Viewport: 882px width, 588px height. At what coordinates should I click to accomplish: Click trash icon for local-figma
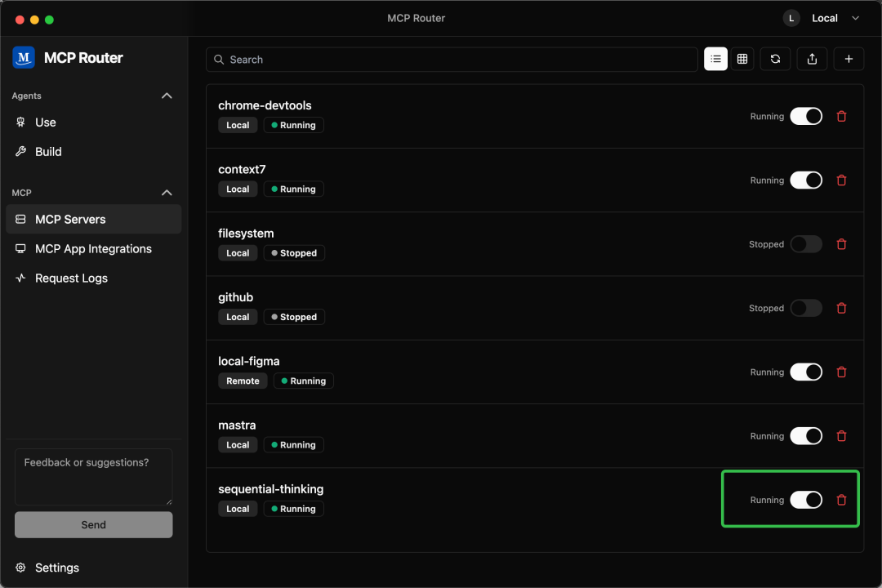[842, 372]
